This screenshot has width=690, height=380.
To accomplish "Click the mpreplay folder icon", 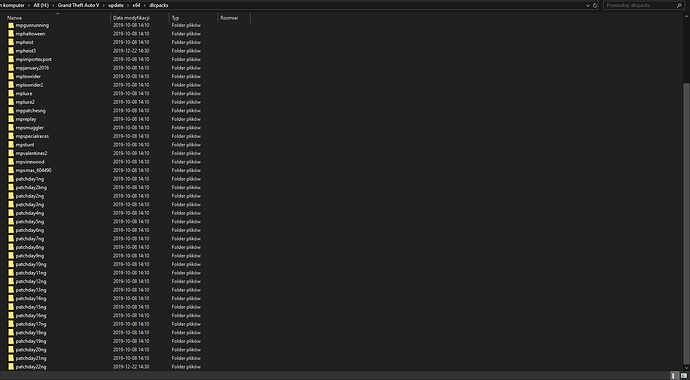I will pyautogui.click(x=11, y=119).
